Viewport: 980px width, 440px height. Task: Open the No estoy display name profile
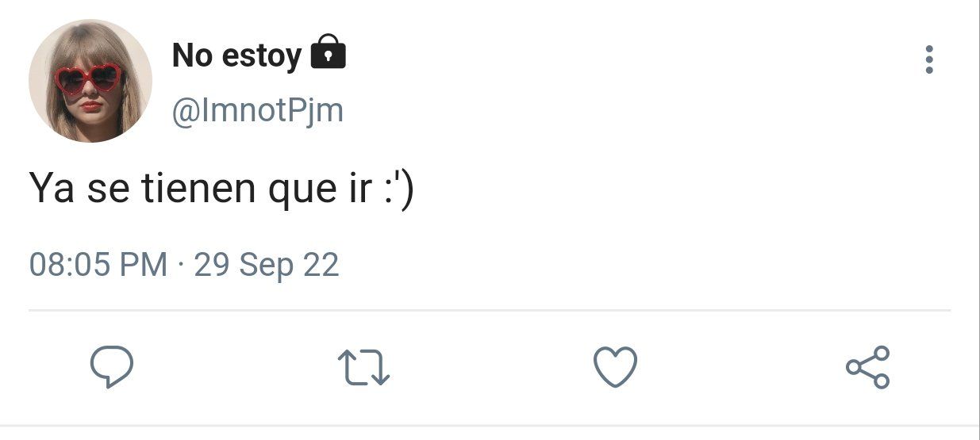236,55
